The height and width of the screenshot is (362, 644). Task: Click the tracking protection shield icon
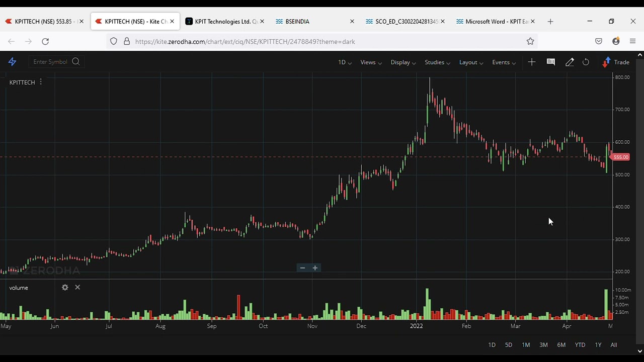pyautogui.click(x=114, y=42)
